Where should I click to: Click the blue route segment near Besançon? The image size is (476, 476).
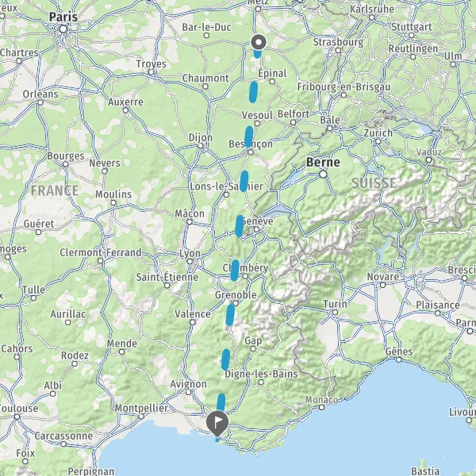(248, 136)
